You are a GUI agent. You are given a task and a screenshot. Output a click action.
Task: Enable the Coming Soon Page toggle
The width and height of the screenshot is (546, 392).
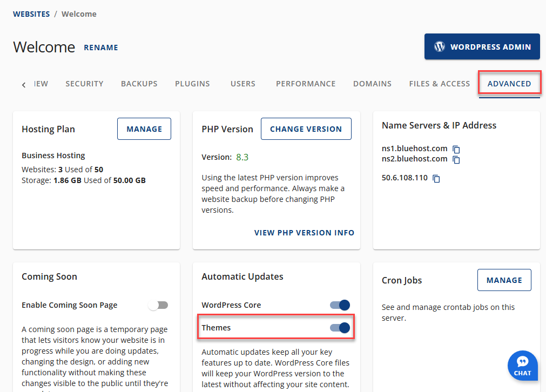pyautogui.click(x=158, y=305)
